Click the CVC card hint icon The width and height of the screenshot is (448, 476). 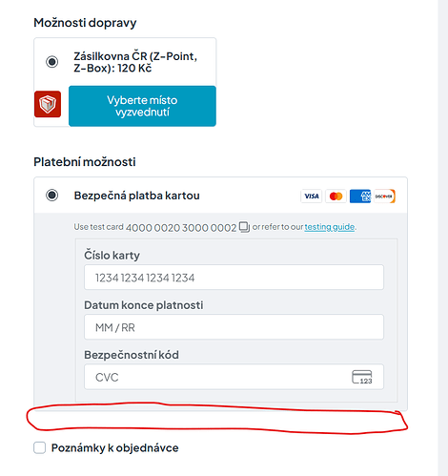pyautogui.click(x=362, y=377)
